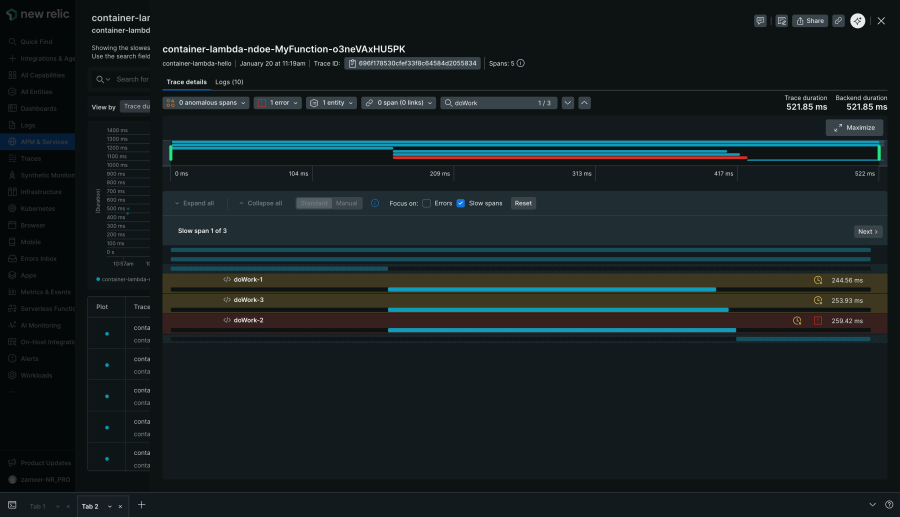The height and width of the screenshot is (517, 900).
Task: Click the Spans info icon
Action: (520, 63)
